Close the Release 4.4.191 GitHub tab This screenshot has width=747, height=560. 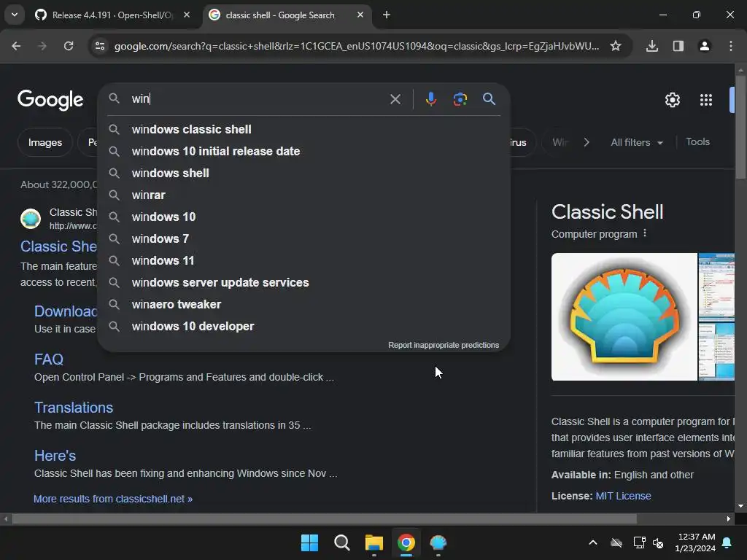pos(187,15)
